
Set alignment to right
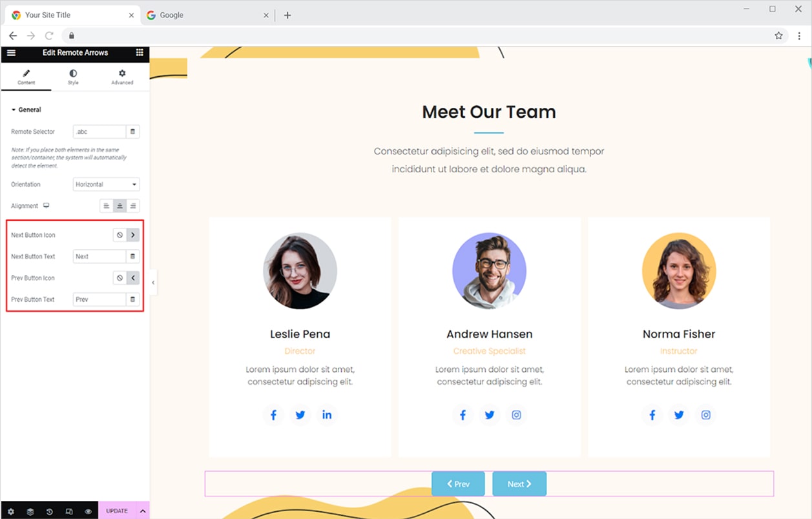[x=133, y=206]
